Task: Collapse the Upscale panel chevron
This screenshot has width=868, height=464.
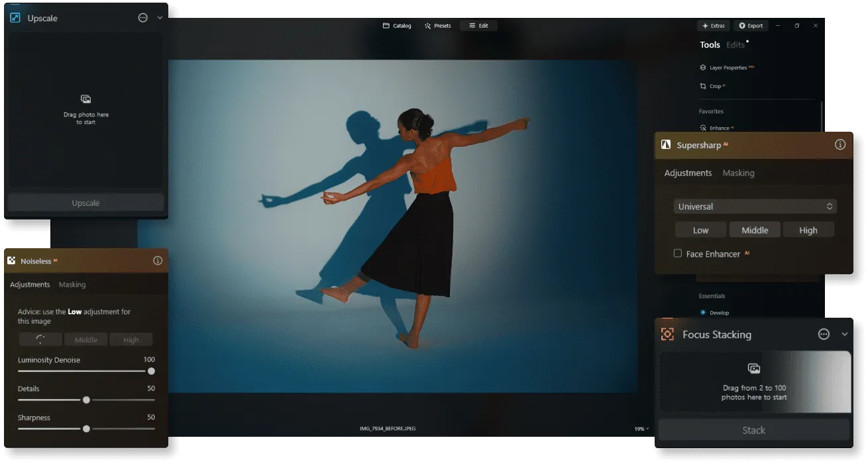Action: click(x=160, y=18)
